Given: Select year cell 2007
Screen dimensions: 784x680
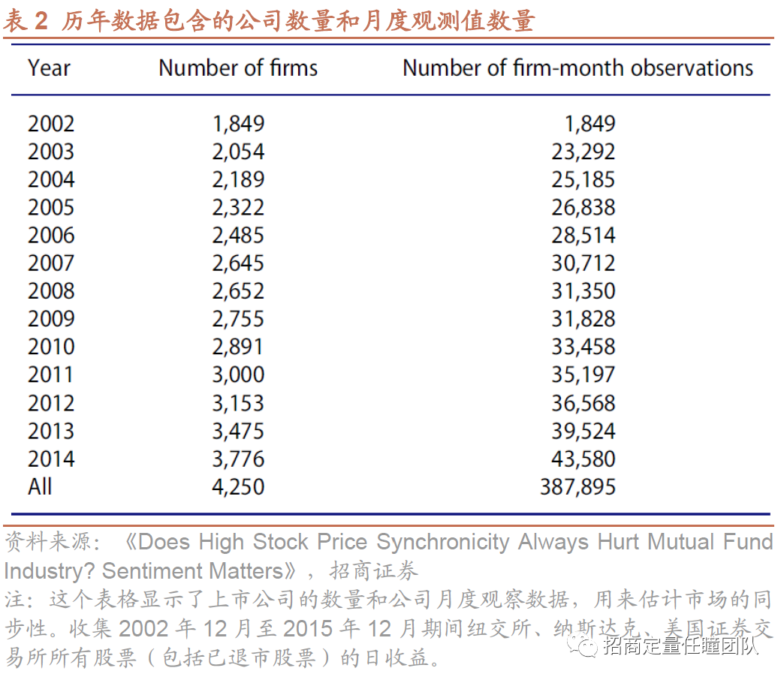Looking at the screenshot, I should tap(51, 263).
